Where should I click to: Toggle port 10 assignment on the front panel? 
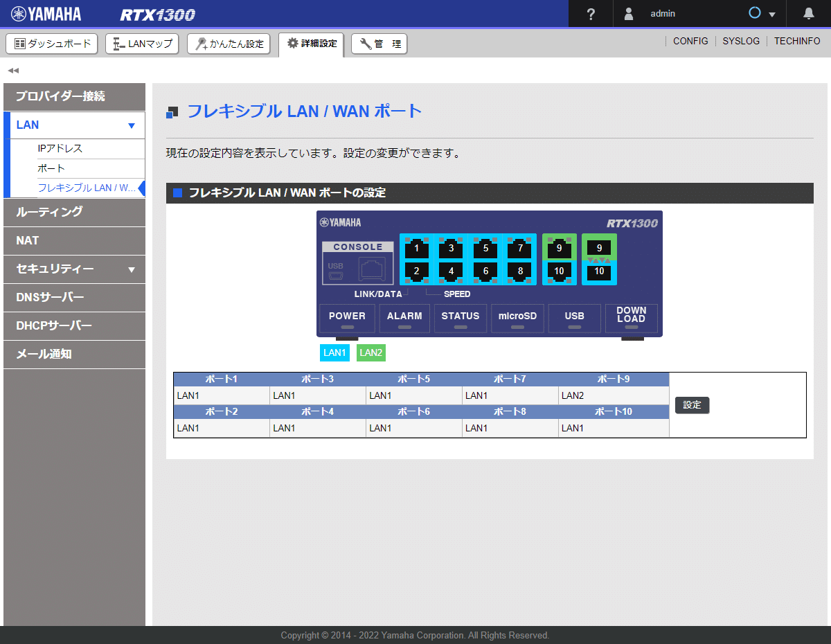point(598,272)
